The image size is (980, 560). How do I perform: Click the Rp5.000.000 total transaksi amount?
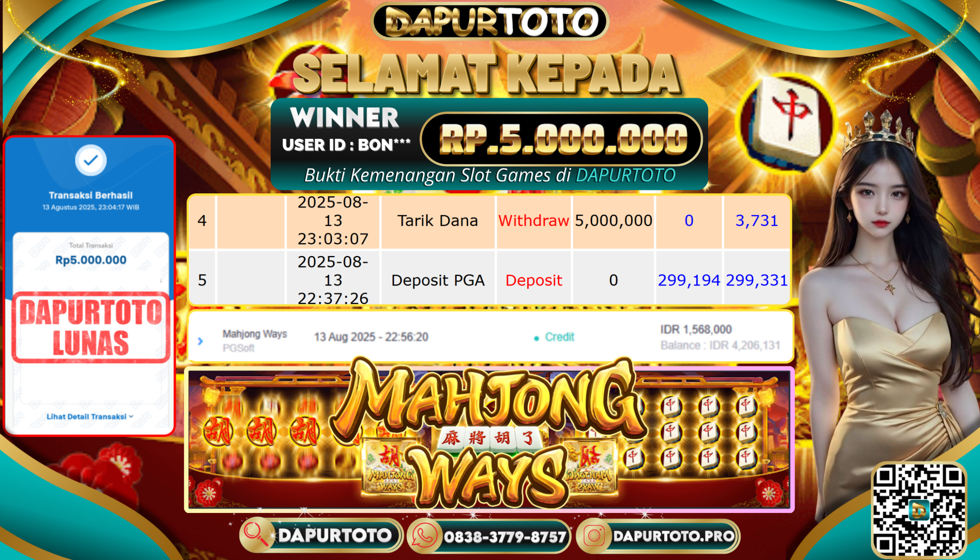tap(91, 260)
